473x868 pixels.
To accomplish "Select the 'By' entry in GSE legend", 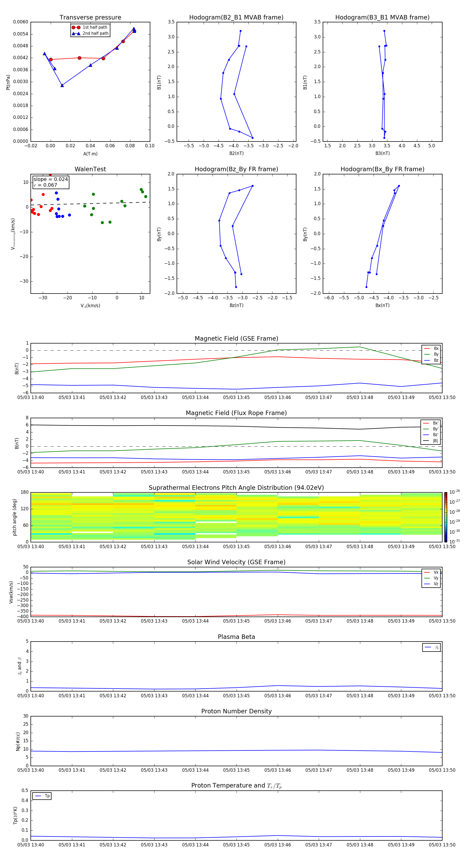I will 431,354.
